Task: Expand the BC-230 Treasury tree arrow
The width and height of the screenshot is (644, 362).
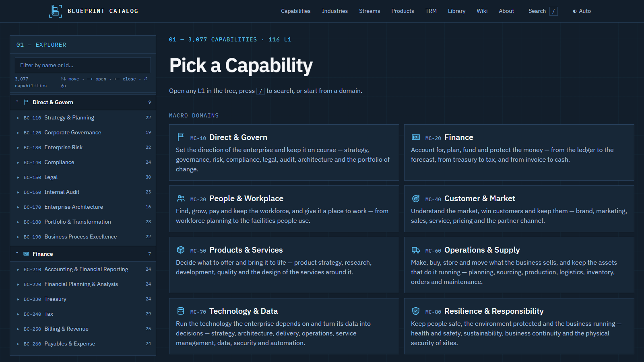Action: click(18, 299)
